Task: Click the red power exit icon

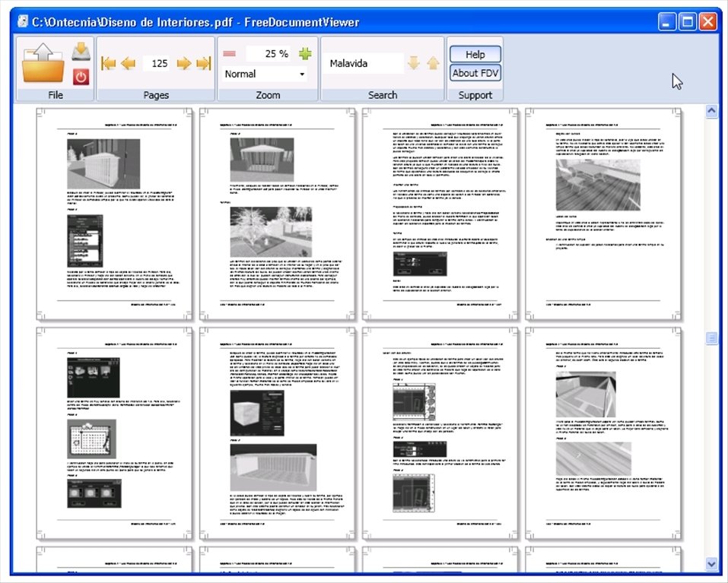Action: [x=81, y=77]
